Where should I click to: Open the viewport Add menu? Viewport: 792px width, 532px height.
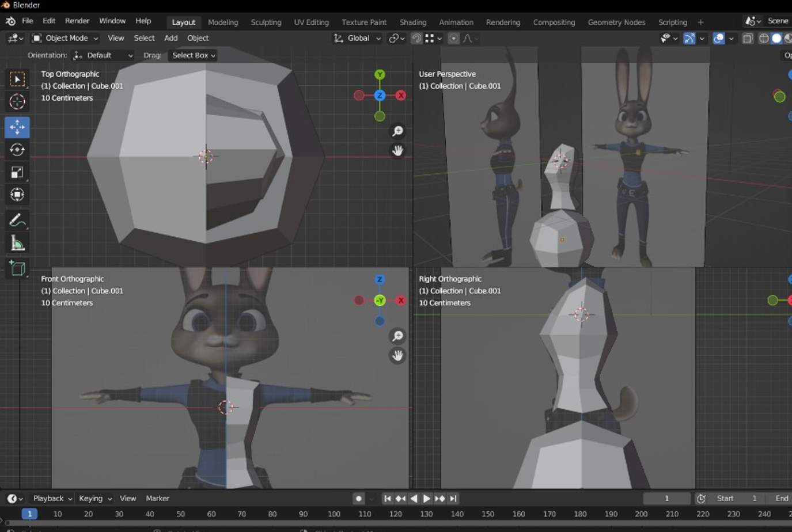(171, 38)
